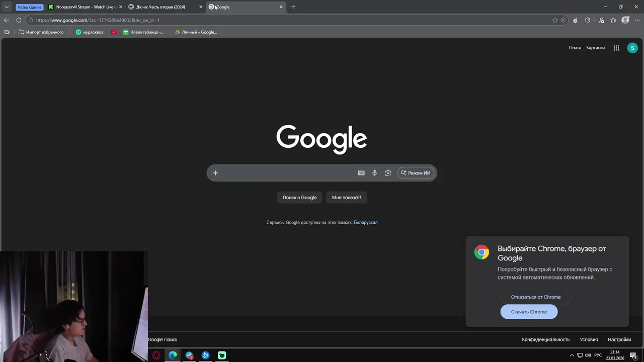
Task: Click Поиск в Google button
Action: tap(299, 198)
